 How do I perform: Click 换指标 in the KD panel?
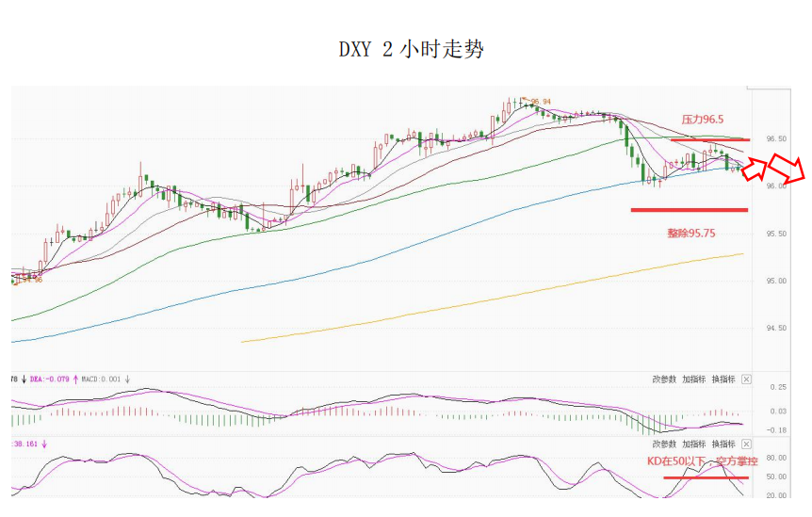(723, 444)
